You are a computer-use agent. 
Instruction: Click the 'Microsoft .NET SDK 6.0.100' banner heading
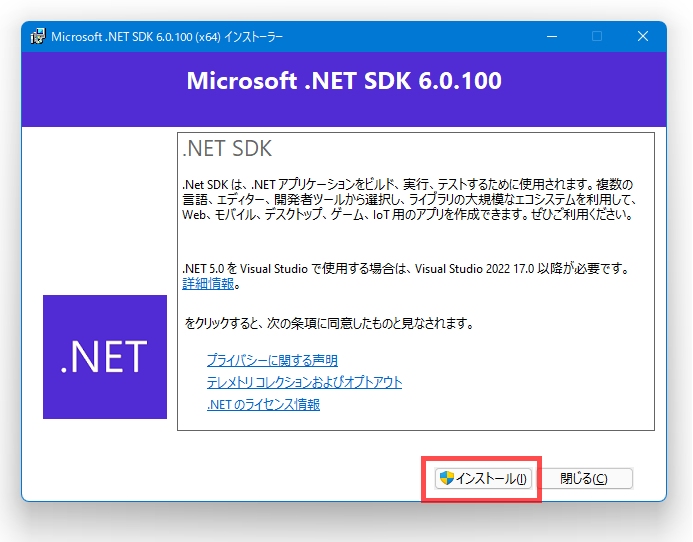coord(344,81)
